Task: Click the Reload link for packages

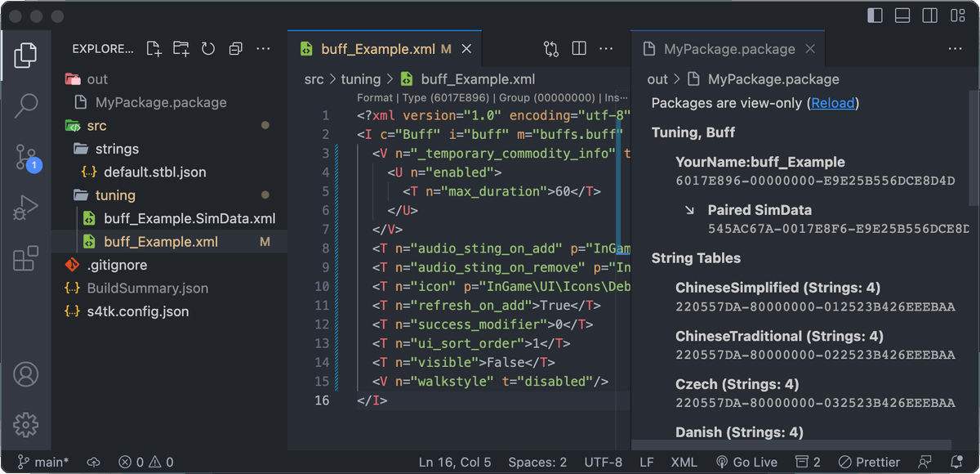Action: tap(832, 103)
